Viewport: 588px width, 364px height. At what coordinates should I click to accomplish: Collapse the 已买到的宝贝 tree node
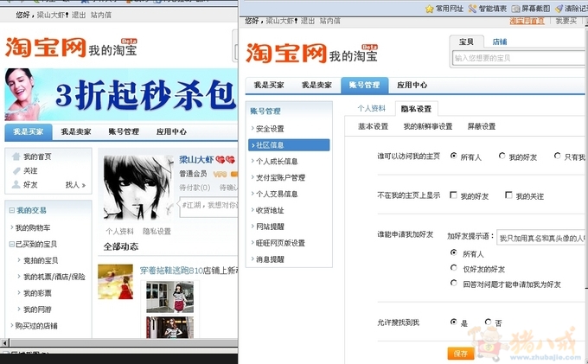point(11,244)
